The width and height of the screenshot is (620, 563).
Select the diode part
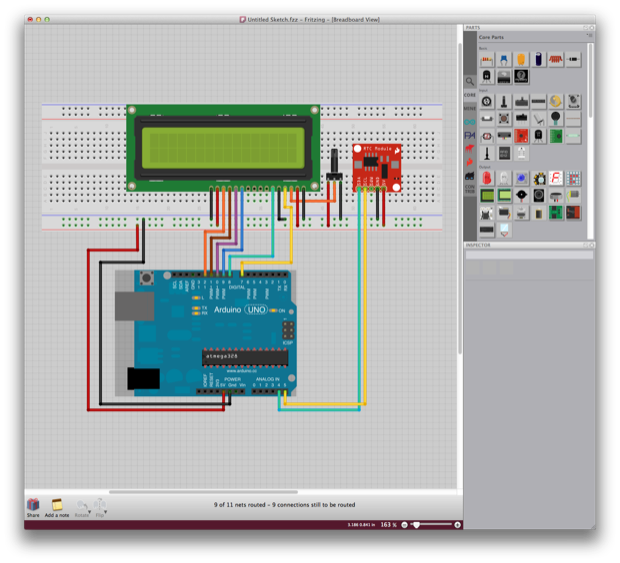[573, 60]
